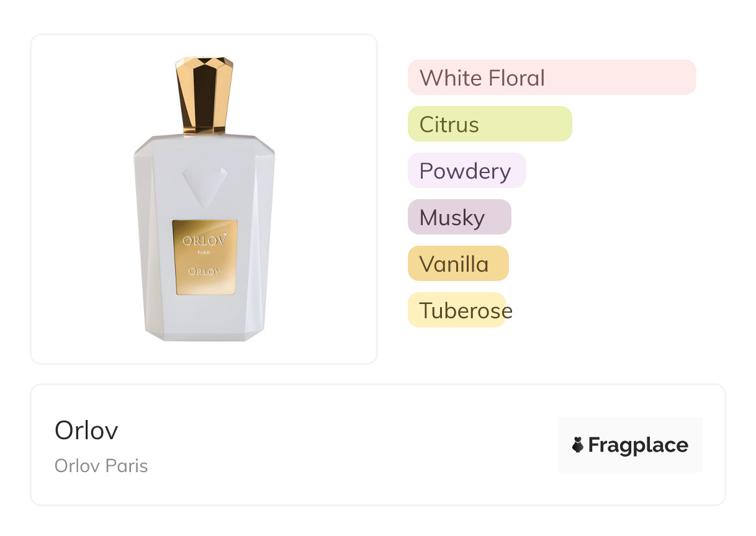Choose the Tuberose accord bar
Viewport: 756px width, 536px height.
point(457,310)
